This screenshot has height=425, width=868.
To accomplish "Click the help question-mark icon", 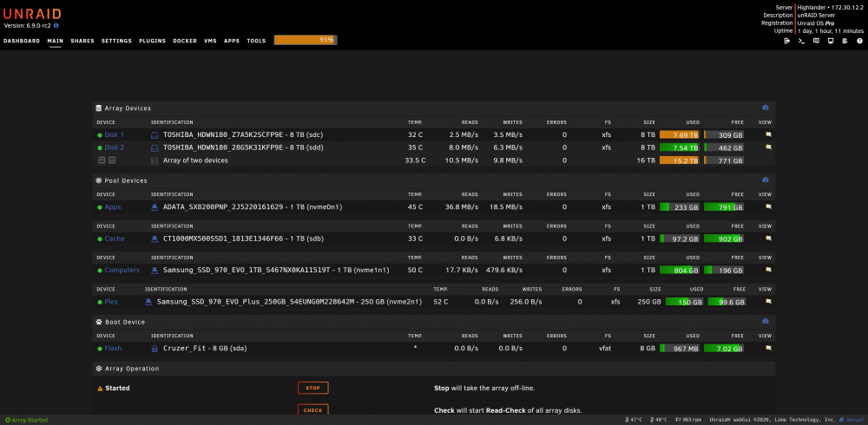I will 859,41.
